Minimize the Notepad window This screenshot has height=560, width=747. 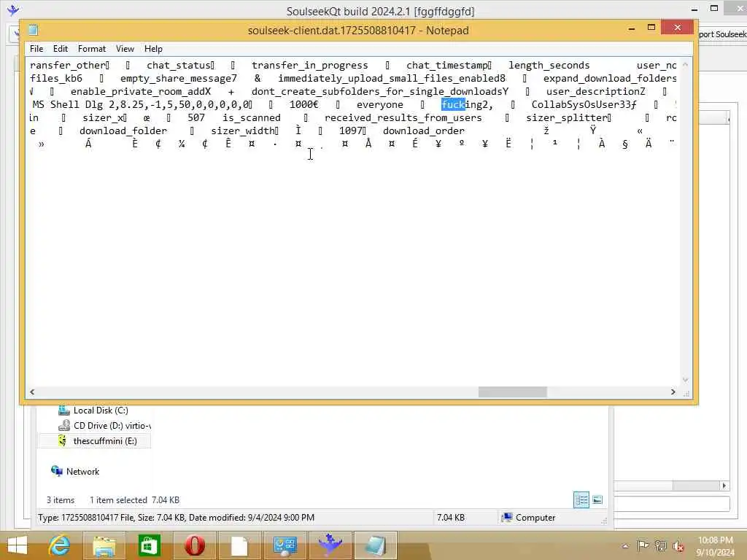pyautogui.click(x=632, y=28)
